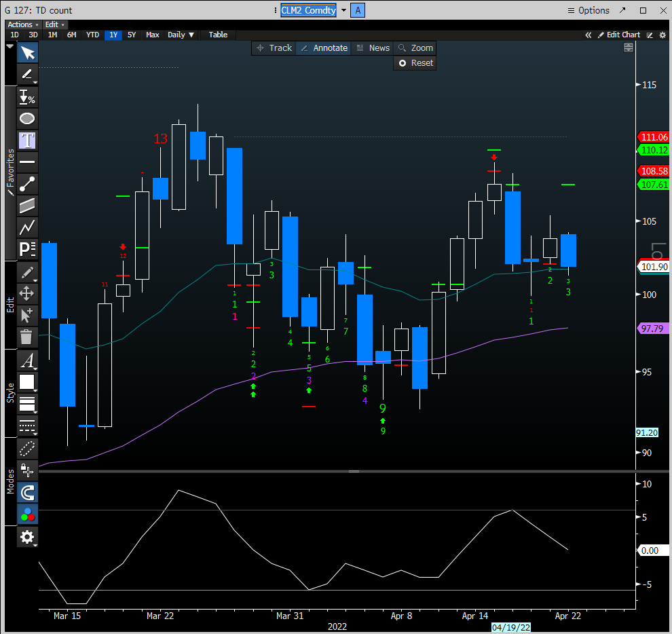Enable the Track crosshair mode

pyautogui.click(x=274, y=48)
